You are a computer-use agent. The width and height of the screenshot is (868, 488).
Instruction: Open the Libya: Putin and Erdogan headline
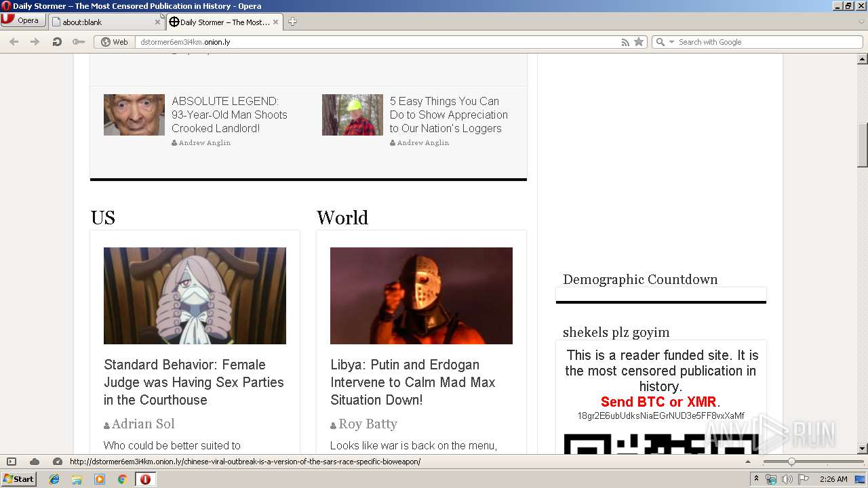coord(413,382)
